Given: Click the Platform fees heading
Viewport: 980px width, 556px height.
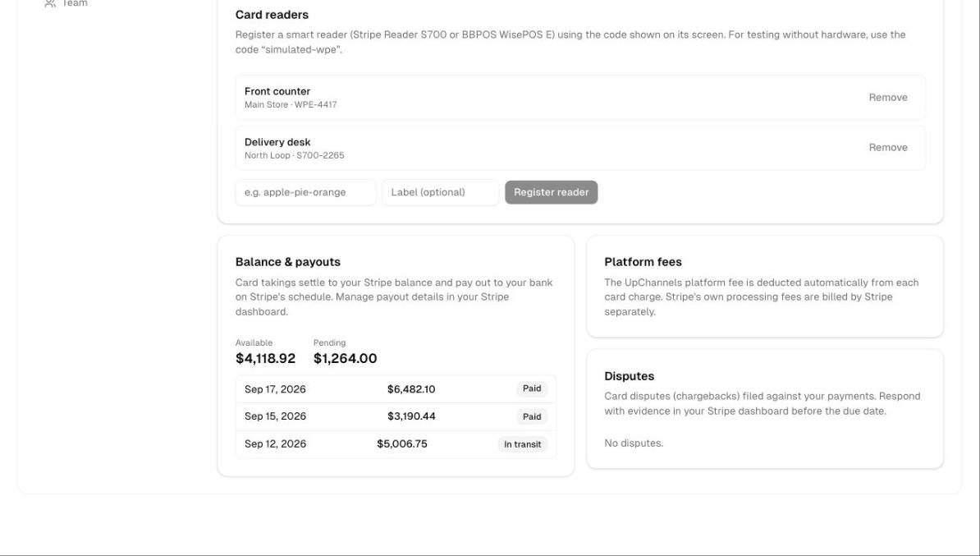Looking at the screenshot, I should (x=643, y=262).
